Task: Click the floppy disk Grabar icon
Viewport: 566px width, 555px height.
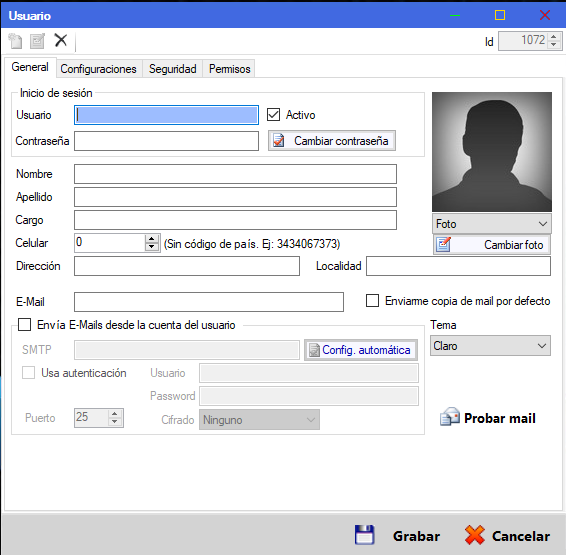Action: (x=365, y=535)
